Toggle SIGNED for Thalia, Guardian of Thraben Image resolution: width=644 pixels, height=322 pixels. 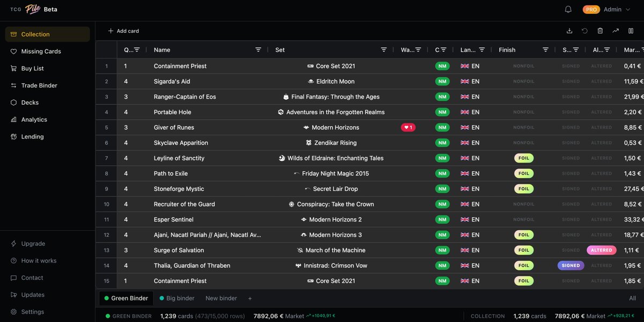571,266
